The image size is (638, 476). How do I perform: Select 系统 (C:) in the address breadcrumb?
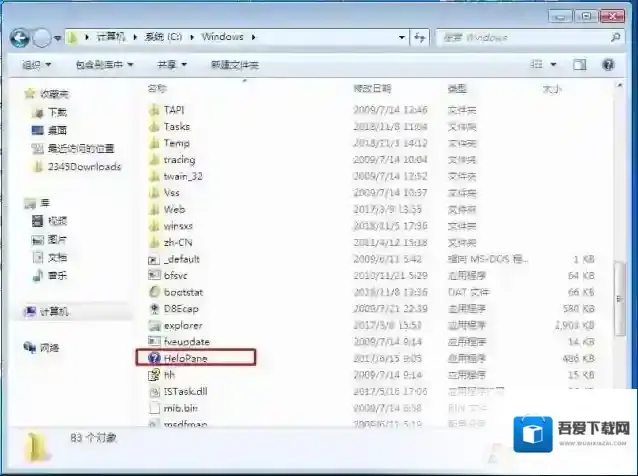click(x=163, y=37)
